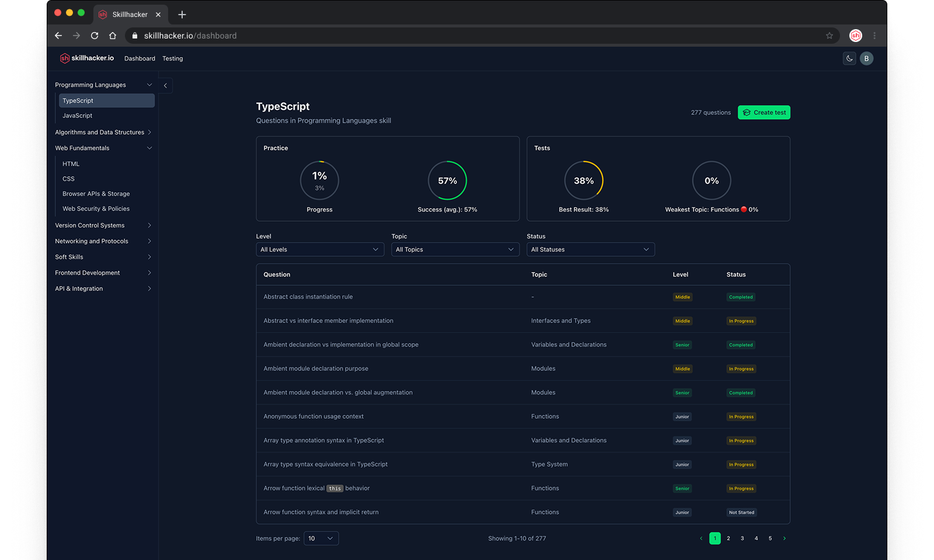Screen dimensions: 934x560
Task: Go to the browser home page
Action: [x=113, y=36]
